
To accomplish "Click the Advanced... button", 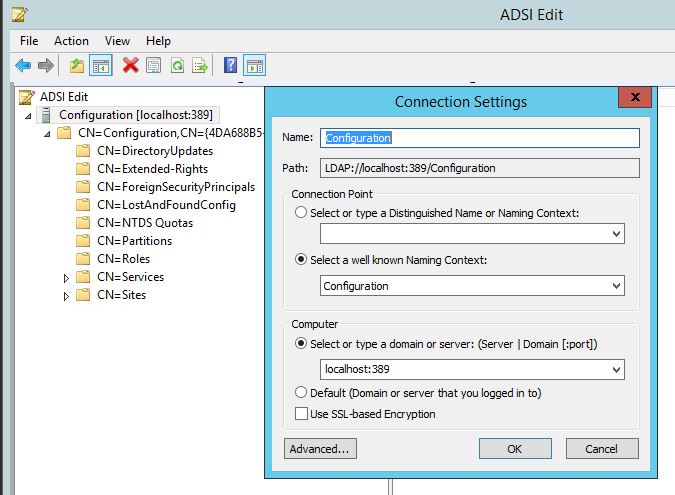I will 320,449.
